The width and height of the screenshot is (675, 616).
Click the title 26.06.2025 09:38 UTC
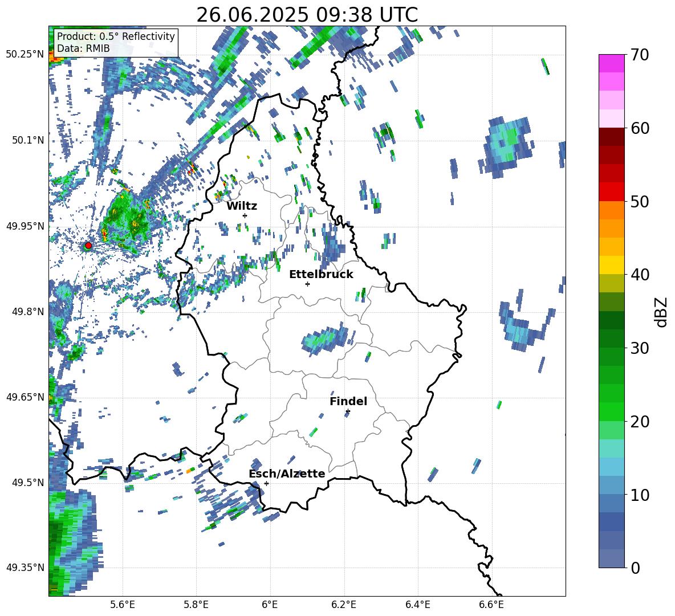point(307,15)
